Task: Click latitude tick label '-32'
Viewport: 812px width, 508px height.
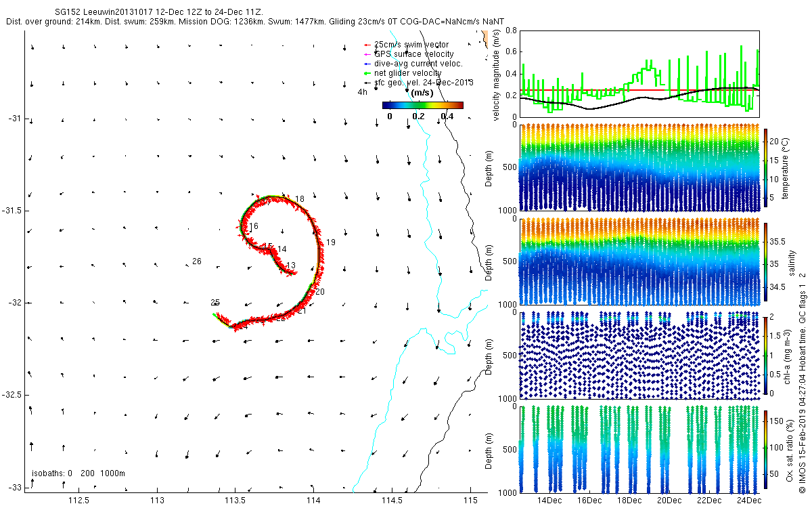Action: (14, 303)
